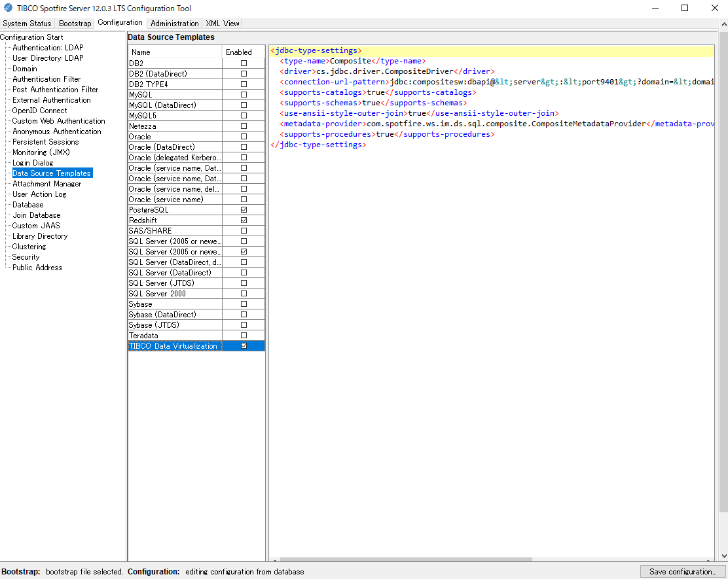Viewport: 728px width, 579px height.
Task: Open Attachment Manager settings
Action: point(47,184)
